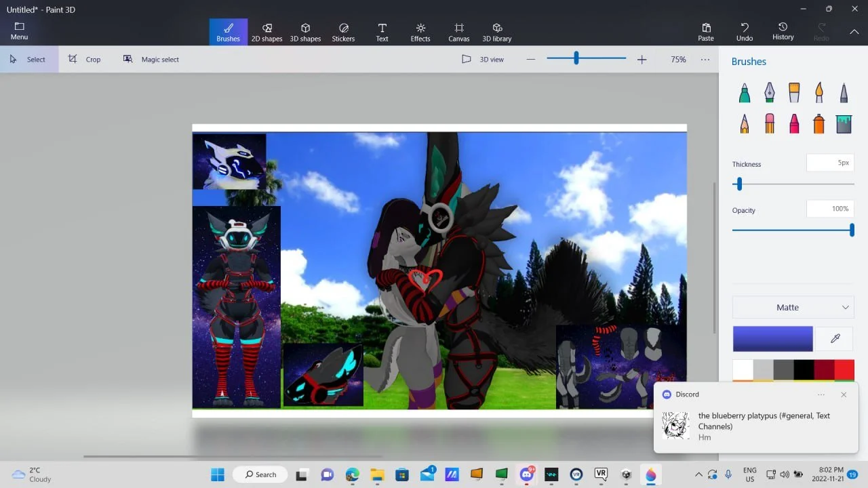
Task: Open Mail app from the taskbar
Action: coord(427,474)
